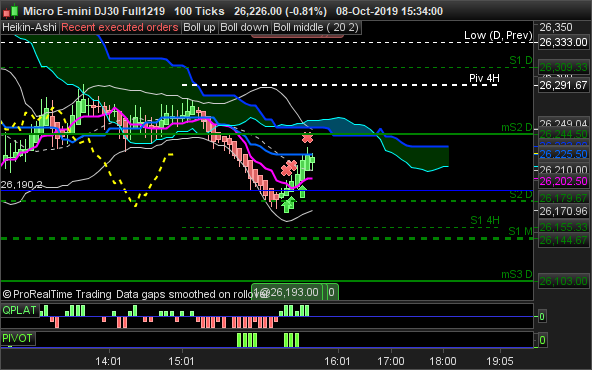Select the S2 D line label
The image size is (592, 370).
[x=520, y=195]
